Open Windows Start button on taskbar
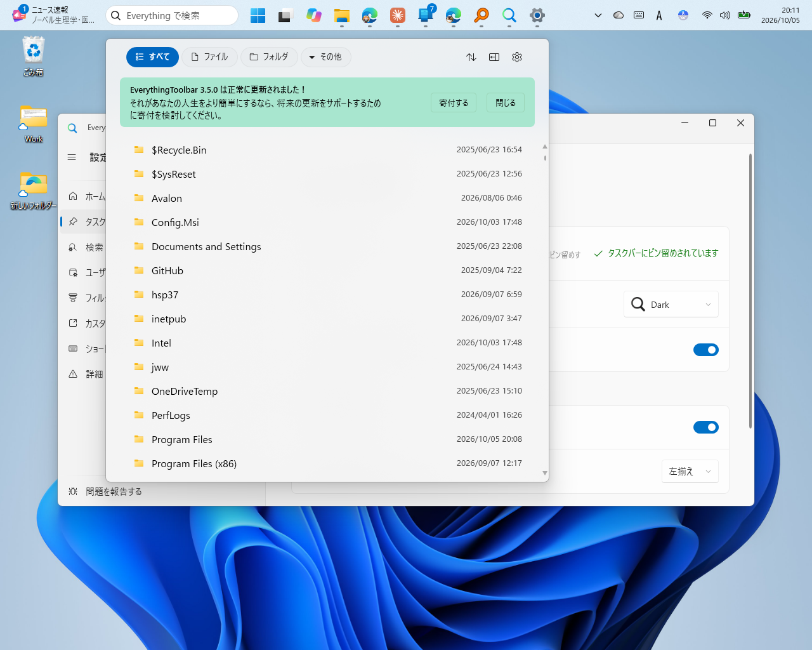The height and width of the screenshot is (650, 812). pos(258,16)
